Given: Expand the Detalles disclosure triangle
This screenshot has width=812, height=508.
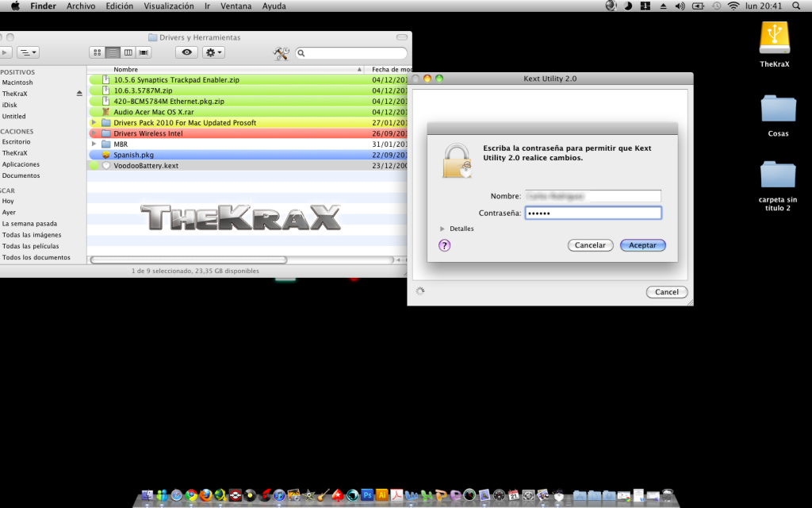Looking at the screenshot, I should point(442,229).
